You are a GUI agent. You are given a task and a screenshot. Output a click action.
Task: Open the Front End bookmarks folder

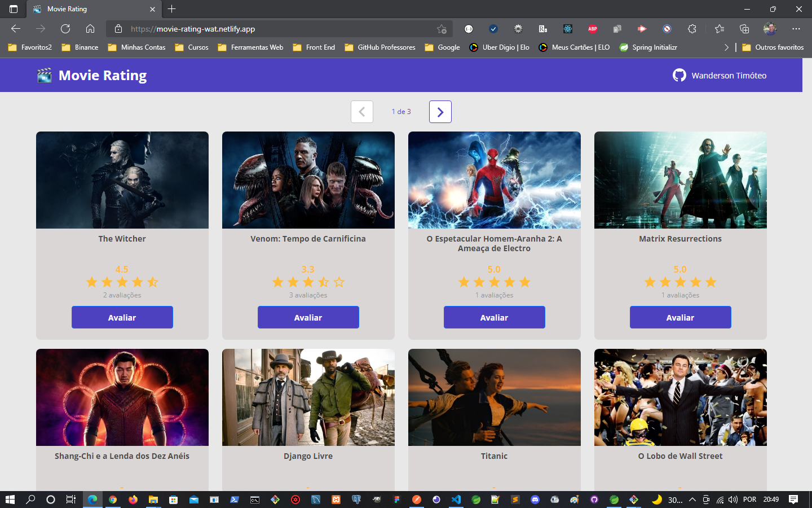point(314,47)
